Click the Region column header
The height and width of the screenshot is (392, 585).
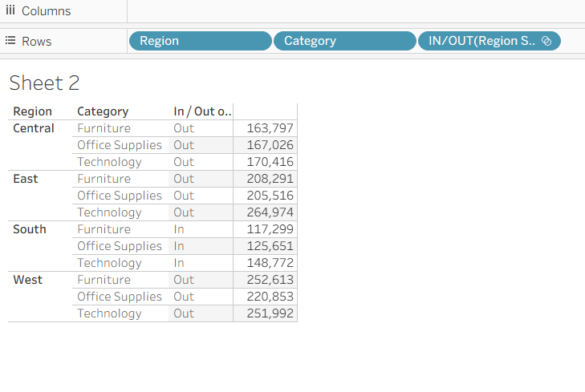click(32, 111)
